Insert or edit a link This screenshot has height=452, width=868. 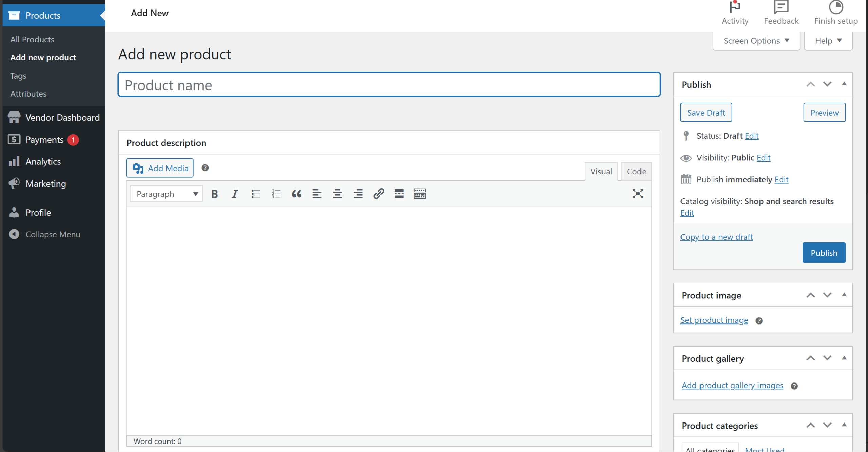[x=379, y=194]
